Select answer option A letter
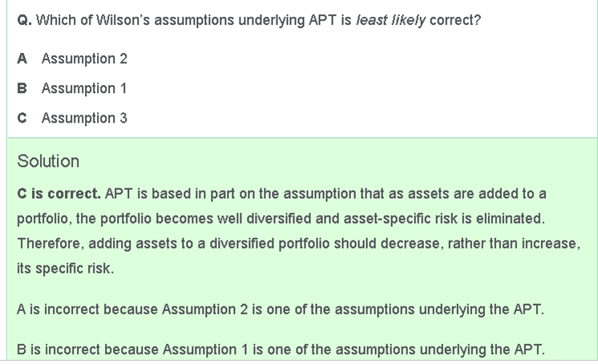Screen dimensions: 598x364 pos(22,59)
